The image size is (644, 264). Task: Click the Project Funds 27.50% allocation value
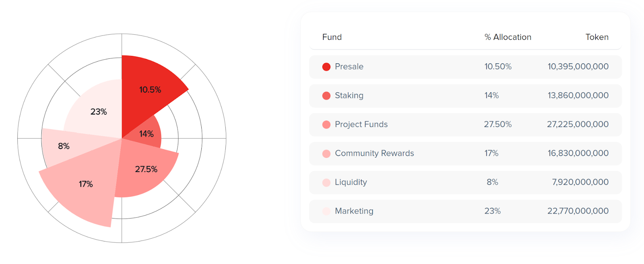click(x=498, y=124)
